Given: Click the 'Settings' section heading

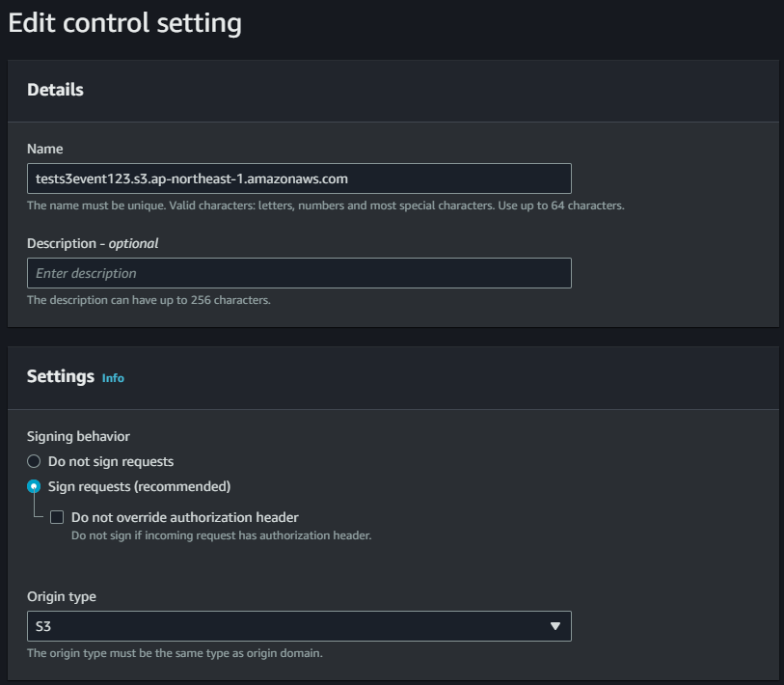Looking at the screenshot, I should (60, 376).
